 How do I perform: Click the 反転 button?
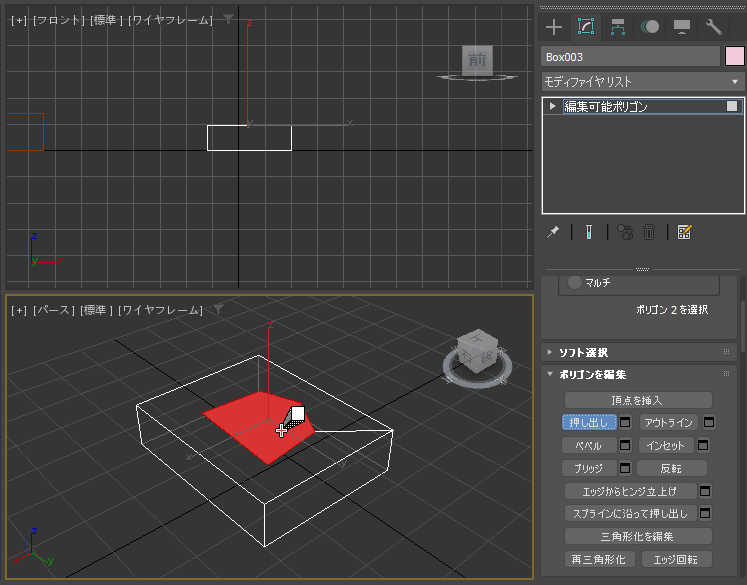(672, 468)
